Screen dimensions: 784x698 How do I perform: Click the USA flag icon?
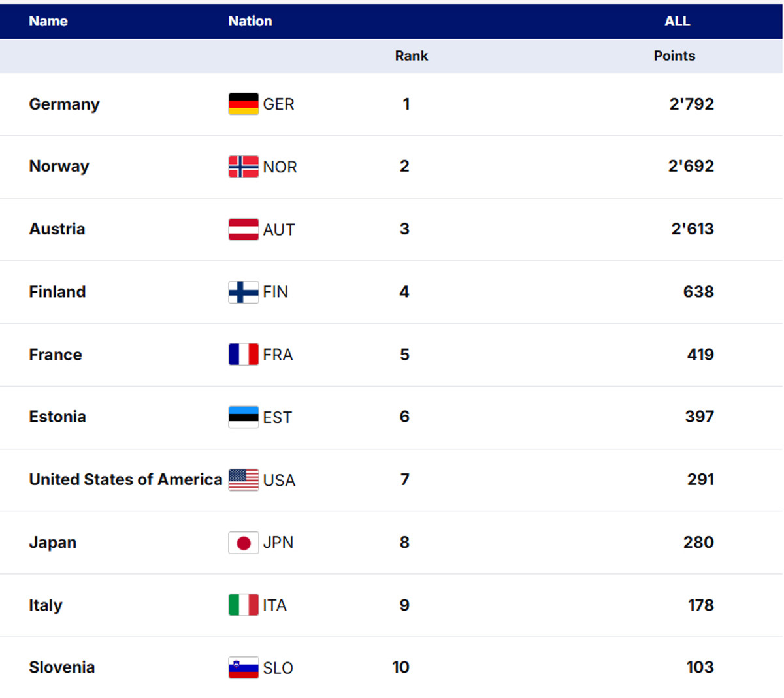243,480
